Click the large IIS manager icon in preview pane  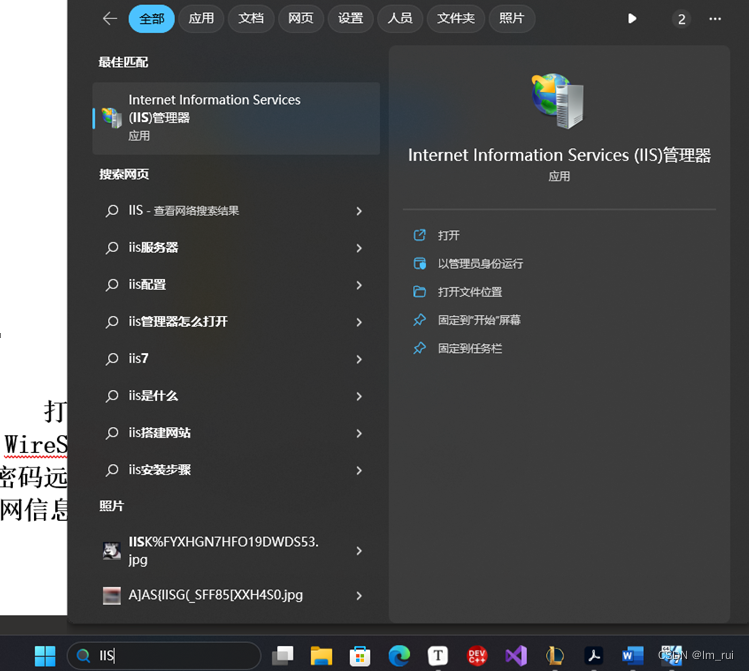coord(558,100)
